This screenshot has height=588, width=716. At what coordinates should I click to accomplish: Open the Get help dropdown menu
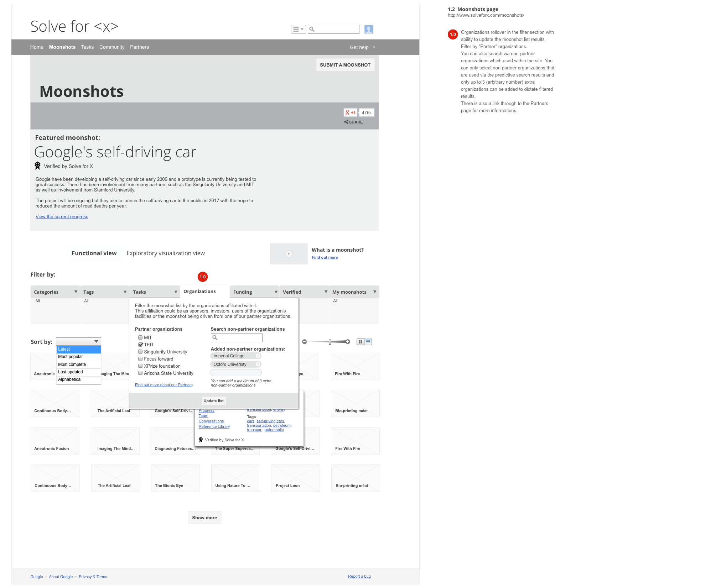[x=362, y=47]
